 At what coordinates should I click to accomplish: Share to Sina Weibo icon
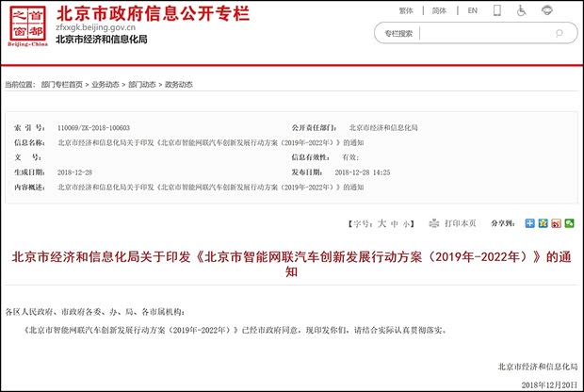[556, 223]
